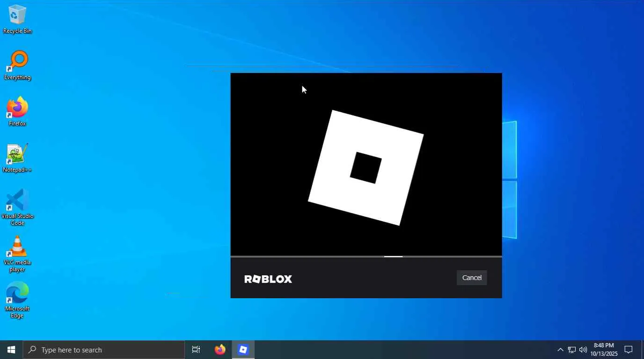This screenshot has height=359, width=644.
Task: Select the Firefox desktop shortcut
Action: [17, 112]
